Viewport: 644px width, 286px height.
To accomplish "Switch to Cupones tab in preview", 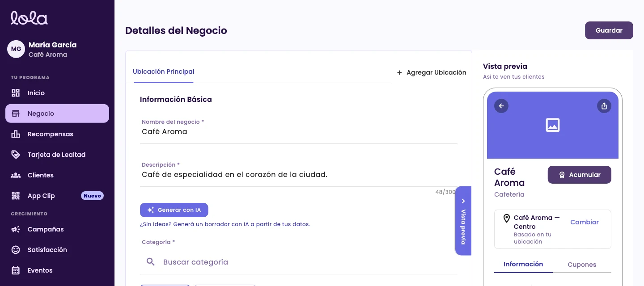I will pyautogui.click(x=582, y=265).
